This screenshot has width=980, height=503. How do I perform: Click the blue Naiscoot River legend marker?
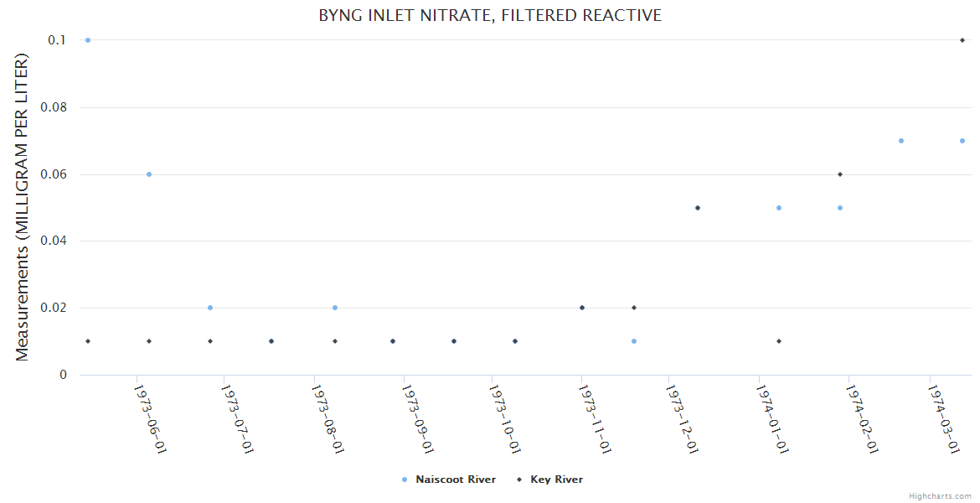click(x=405, y=480)
